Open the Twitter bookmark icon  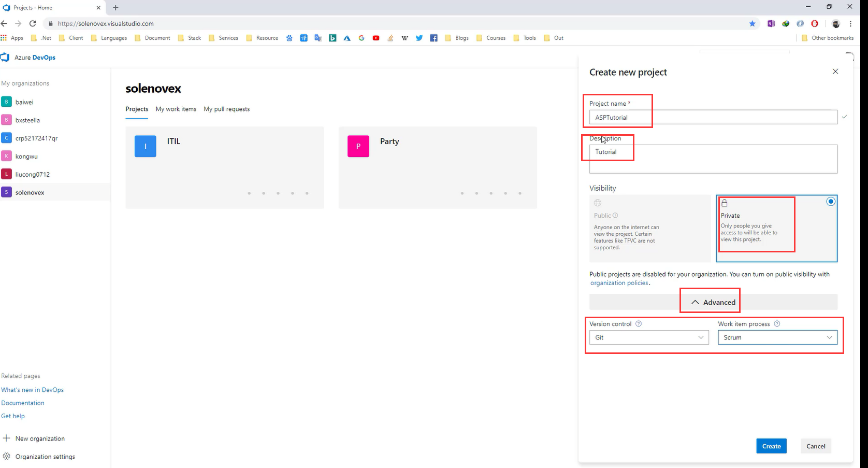[419, 38]
